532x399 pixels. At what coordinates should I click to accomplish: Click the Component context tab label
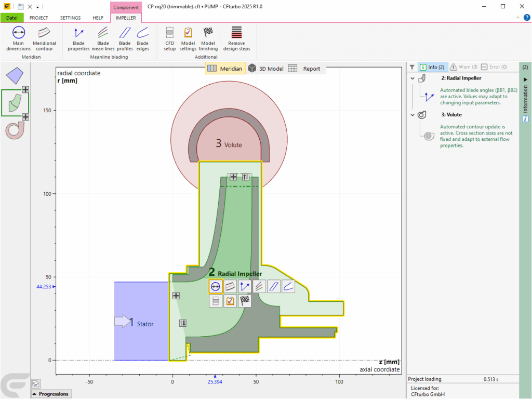click(126, 7)
